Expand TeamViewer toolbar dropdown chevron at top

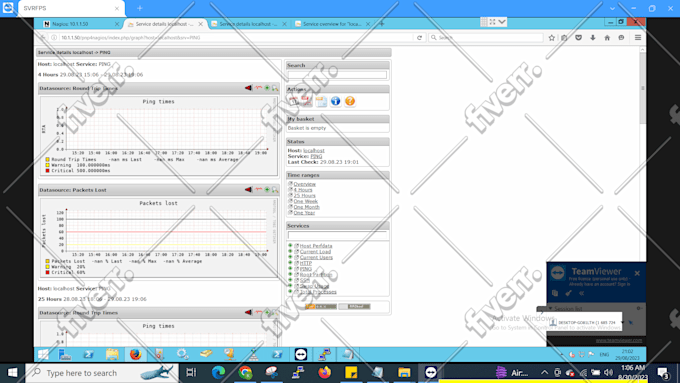click(x=502, y=22)
